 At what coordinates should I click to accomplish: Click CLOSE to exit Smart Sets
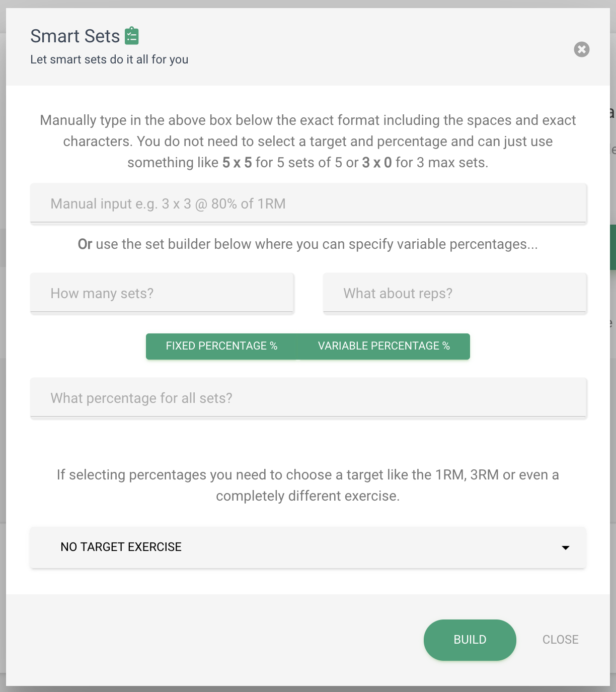560,640
